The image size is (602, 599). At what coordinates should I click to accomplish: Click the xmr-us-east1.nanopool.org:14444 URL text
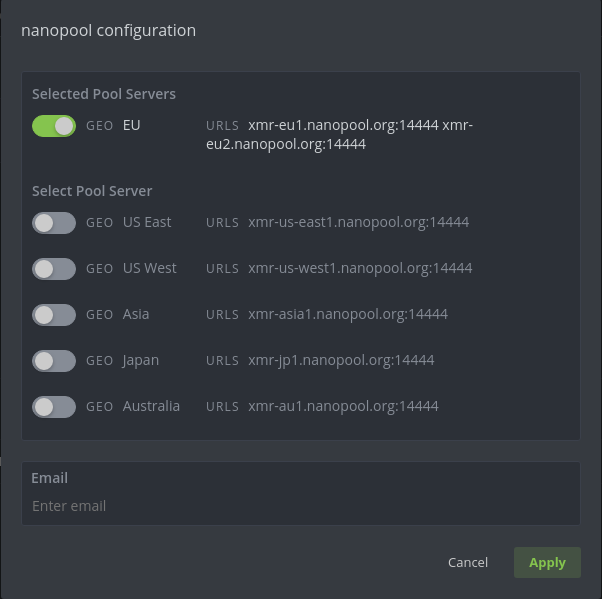(358, 222)
